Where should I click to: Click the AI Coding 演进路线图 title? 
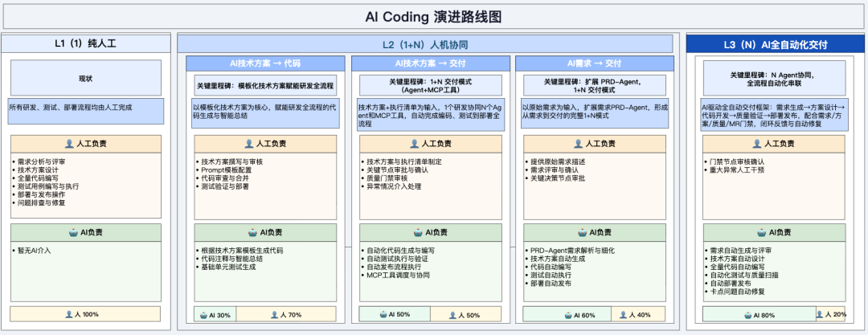(433, 15)
